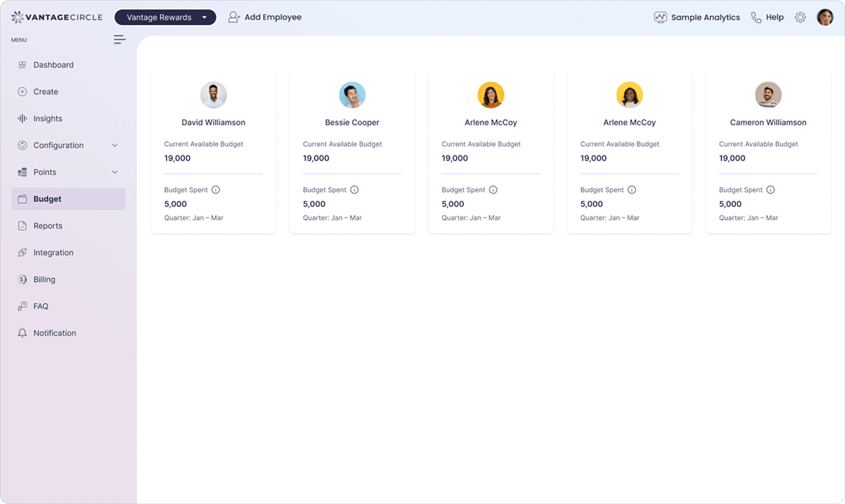Click the profile avatar in the top corner

click(826, 17)
